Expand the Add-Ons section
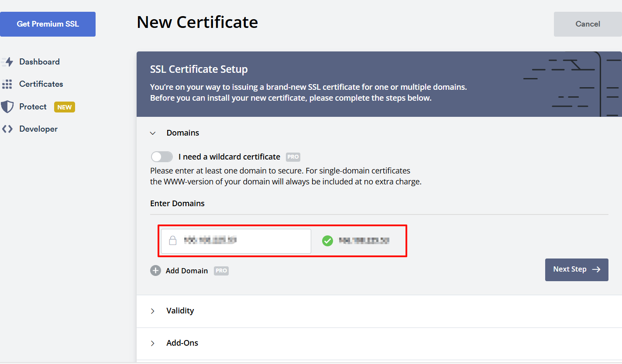The image size is (622, 364). coord(182,343)
